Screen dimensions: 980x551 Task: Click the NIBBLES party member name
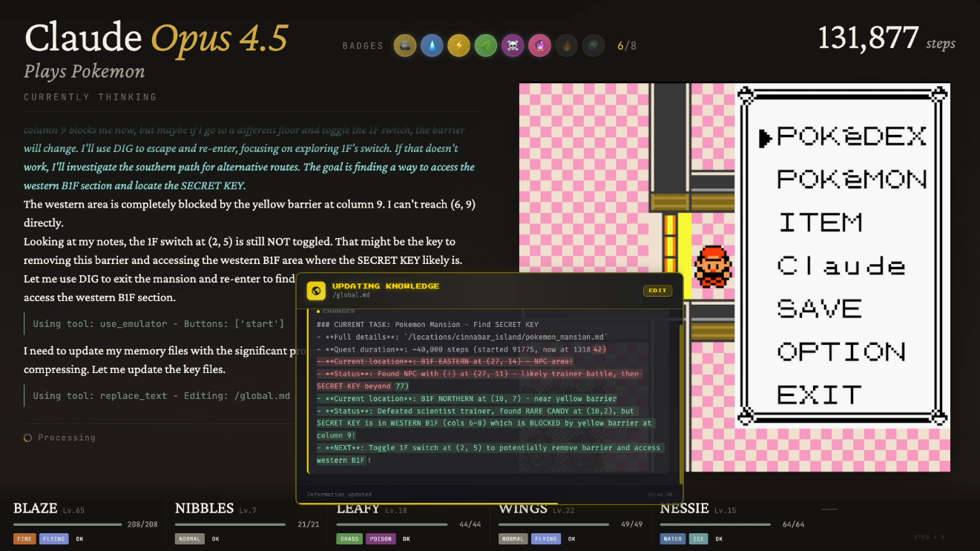(x=204, y=509)
